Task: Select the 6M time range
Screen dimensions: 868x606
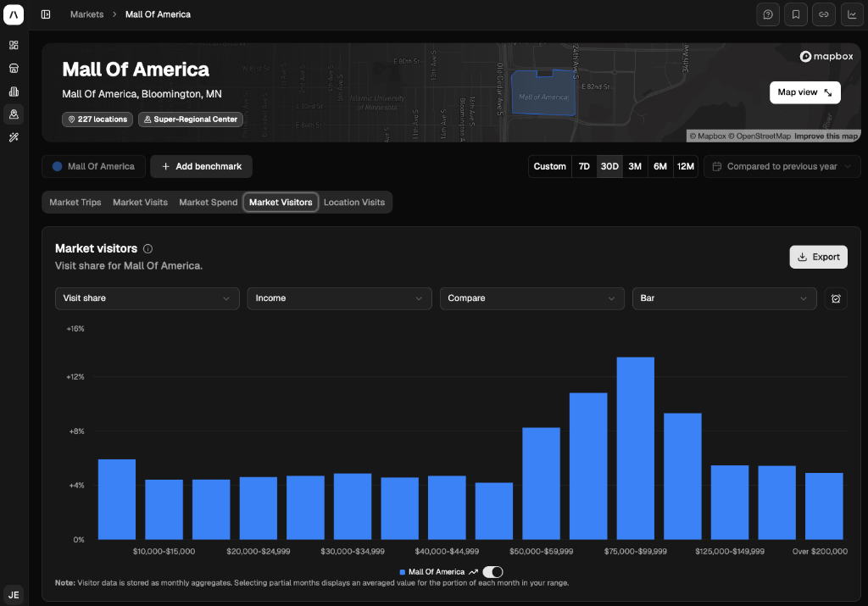Action: [x=659, y=167]
